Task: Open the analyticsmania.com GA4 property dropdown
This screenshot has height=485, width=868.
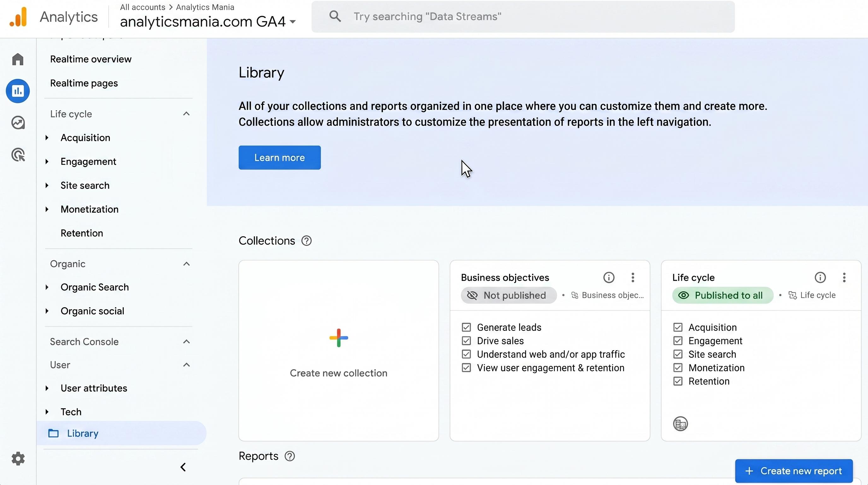Action: (x=208, y=21)
